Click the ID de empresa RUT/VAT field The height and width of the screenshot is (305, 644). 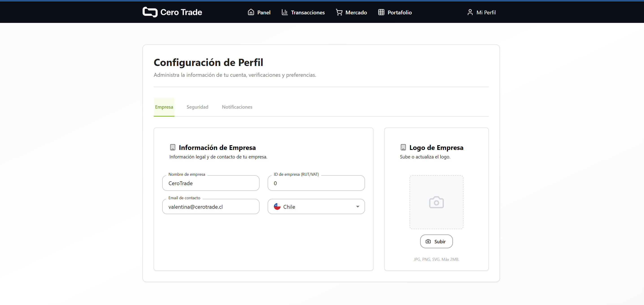coord(316,183)
